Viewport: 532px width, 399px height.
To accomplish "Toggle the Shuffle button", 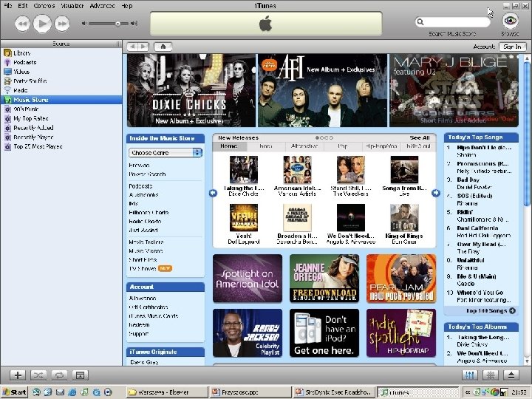I will (38, 375).
